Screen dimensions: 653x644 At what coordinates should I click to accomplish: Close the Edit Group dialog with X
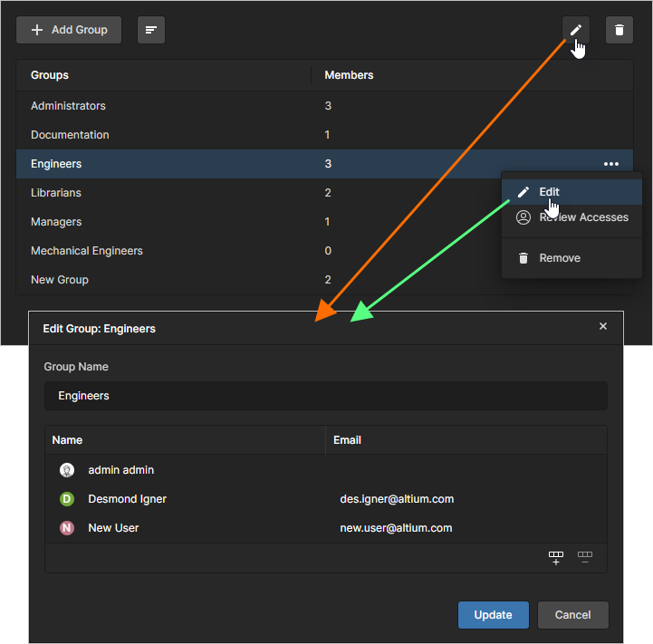602,326
